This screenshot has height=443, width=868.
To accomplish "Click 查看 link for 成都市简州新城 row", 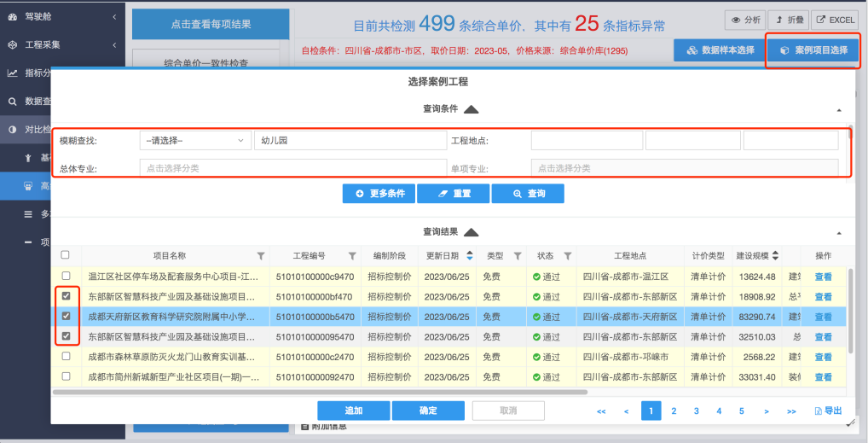I will point(823,377).
